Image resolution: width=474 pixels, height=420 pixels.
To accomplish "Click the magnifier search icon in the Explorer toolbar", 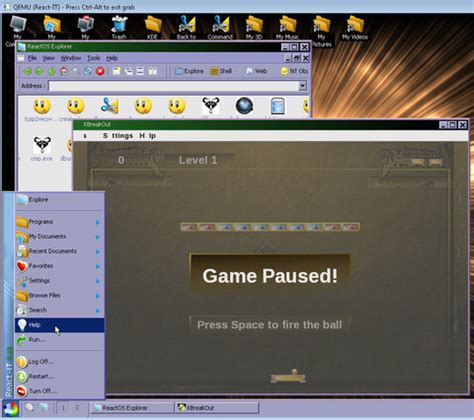I will pyautogui.click(x=76, y=71).
